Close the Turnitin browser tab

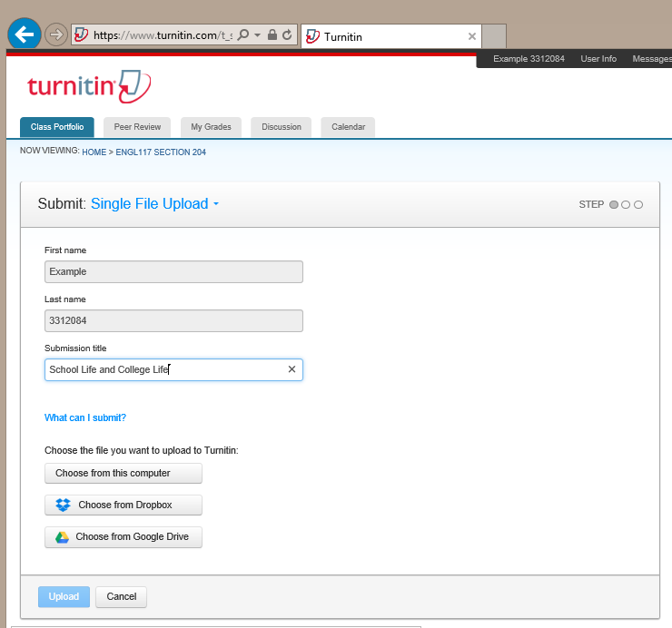471,36
